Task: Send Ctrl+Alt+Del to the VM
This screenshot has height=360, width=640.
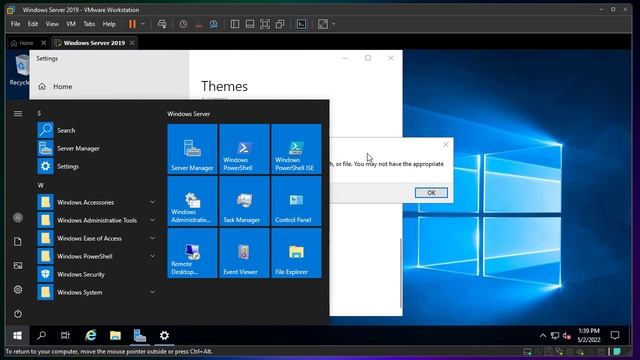Action: [162, 24]
